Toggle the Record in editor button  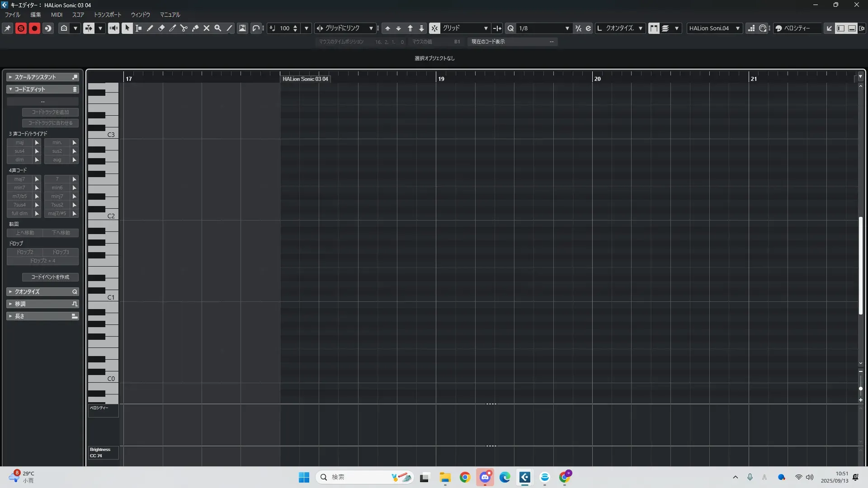34,28
